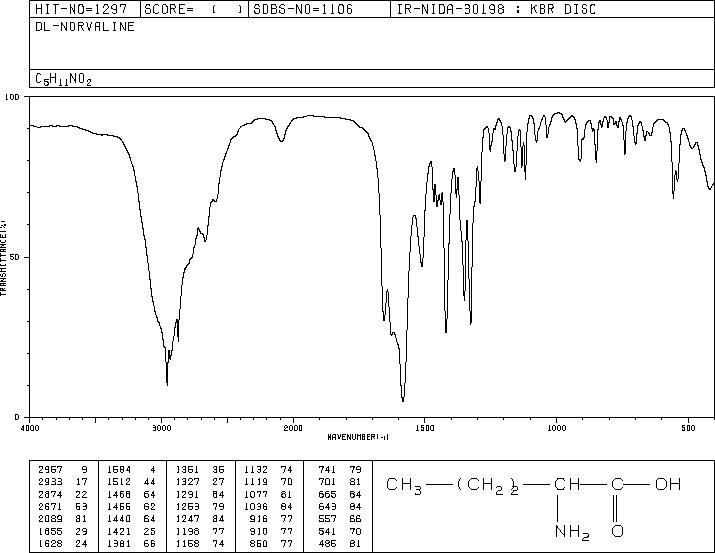Click the CH3 group in the structure diagram
Viewport: 715px width, 553px height.
404,485
